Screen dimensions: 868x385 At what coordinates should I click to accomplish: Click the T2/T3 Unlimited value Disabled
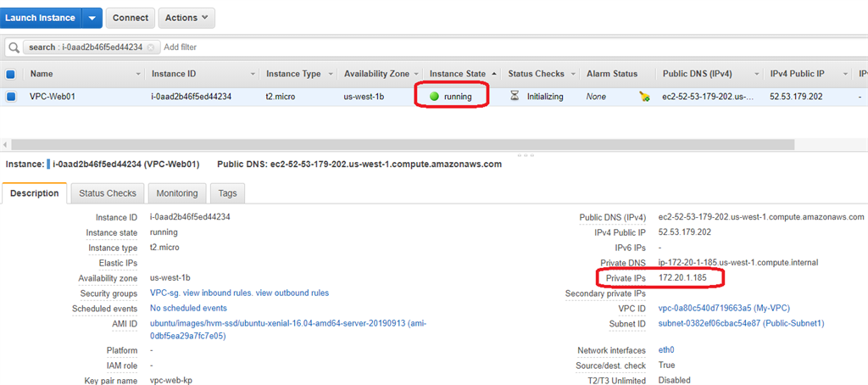[674, 381]
